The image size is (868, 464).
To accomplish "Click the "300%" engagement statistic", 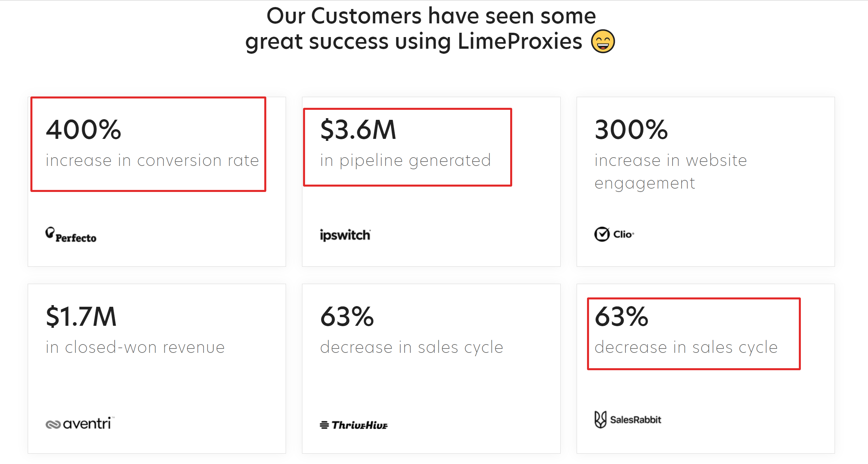I will [631, 130].
